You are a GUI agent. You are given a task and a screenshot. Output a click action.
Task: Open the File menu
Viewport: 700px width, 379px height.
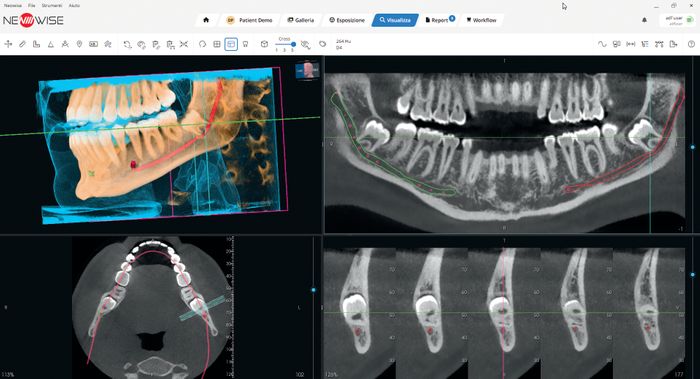click(32, 6)
